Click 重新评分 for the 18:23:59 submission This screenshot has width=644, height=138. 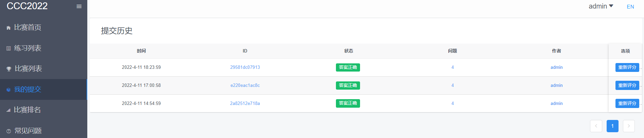(627, 67)
